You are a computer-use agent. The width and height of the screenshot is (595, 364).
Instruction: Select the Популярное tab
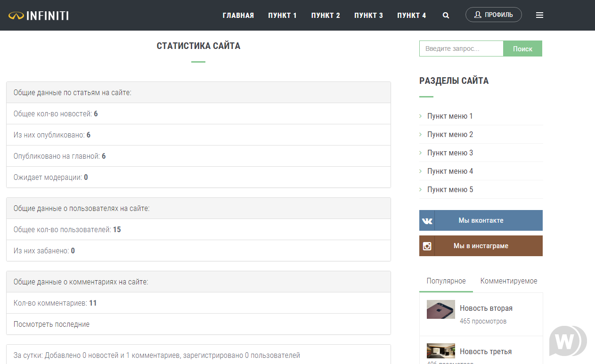pos(446,281)
